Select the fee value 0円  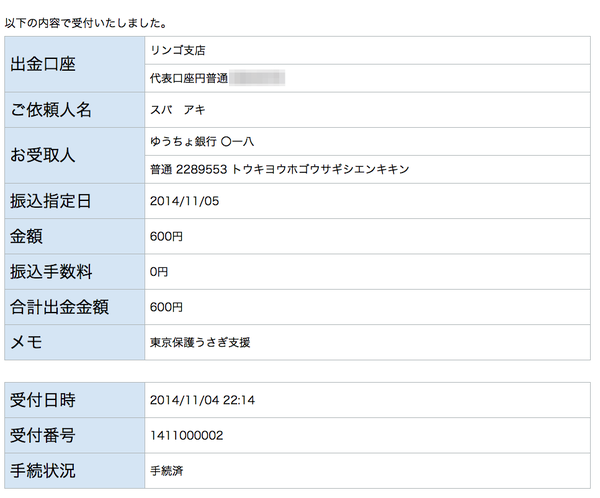(x=159, y=272)
